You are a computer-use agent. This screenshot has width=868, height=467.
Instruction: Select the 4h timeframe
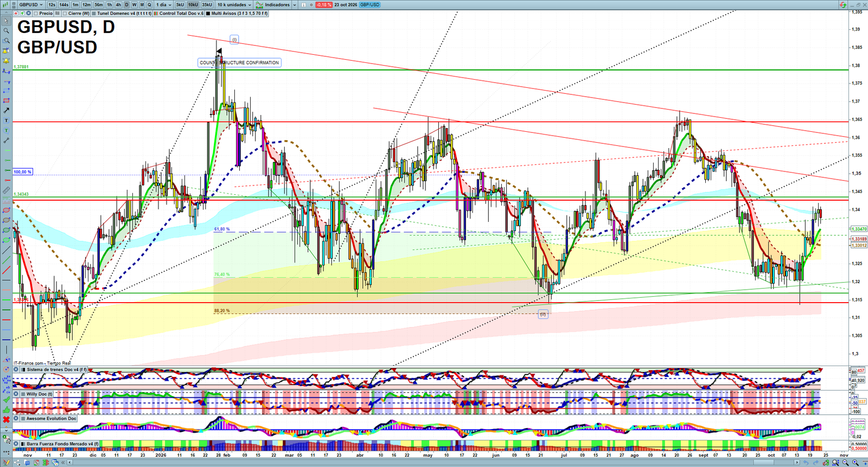pyautogui.click(x=118, y=5)
